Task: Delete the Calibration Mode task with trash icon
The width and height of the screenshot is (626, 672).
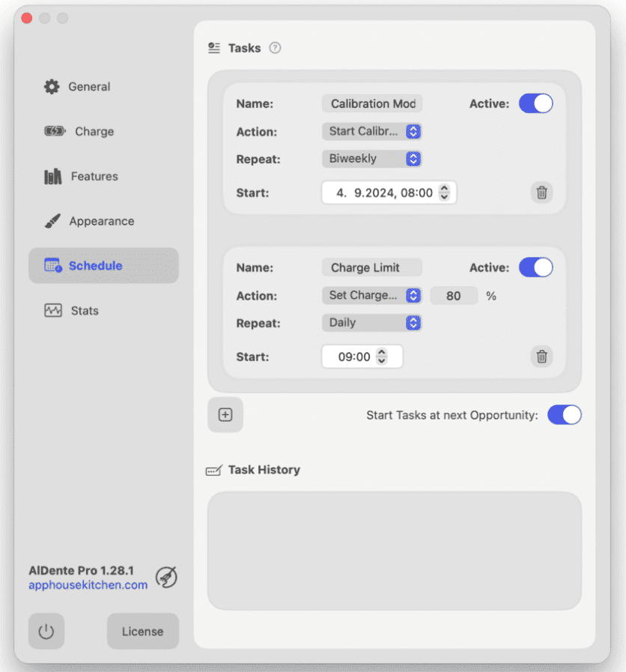Action: pos(541,193)
